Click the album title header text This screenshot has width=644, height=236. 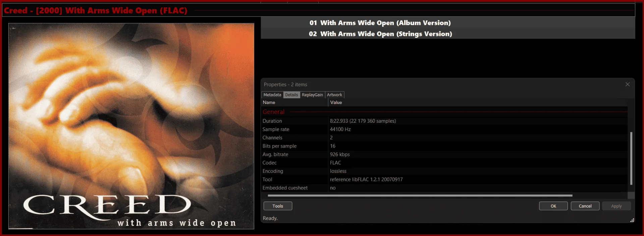tap(96, 10)
